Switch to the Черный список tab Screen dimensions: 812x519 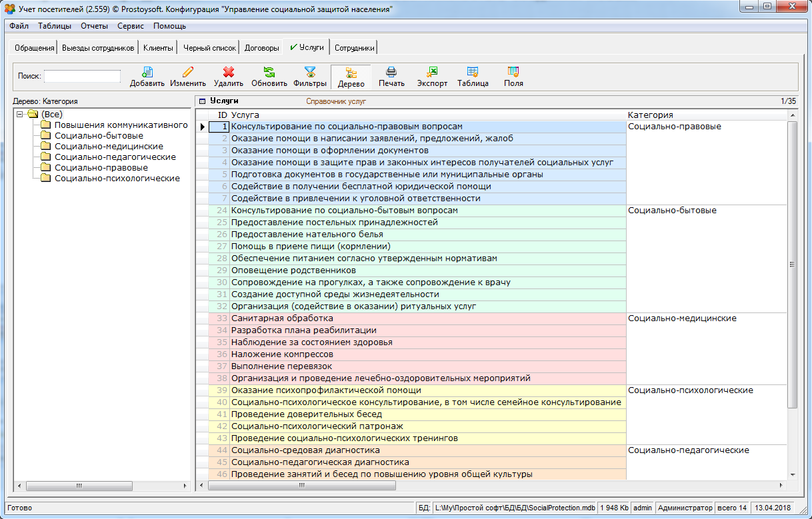coord(209,48)
